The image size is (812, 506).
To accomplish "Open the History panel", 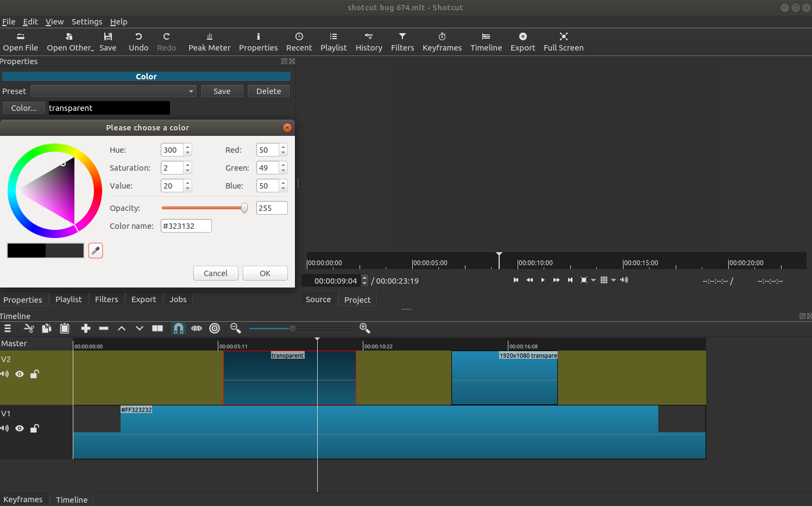I will (369, 41).
